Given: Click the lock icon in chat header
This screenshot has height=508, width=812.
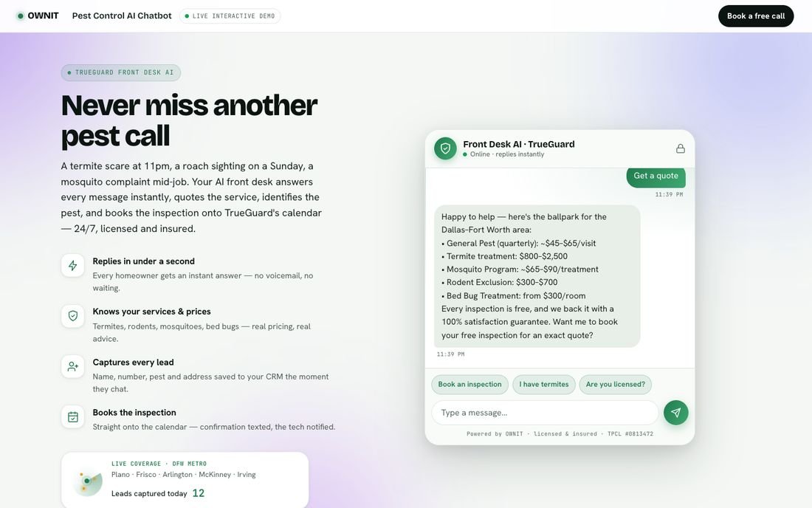Looking at the screenshot, I should click(681, 148).
